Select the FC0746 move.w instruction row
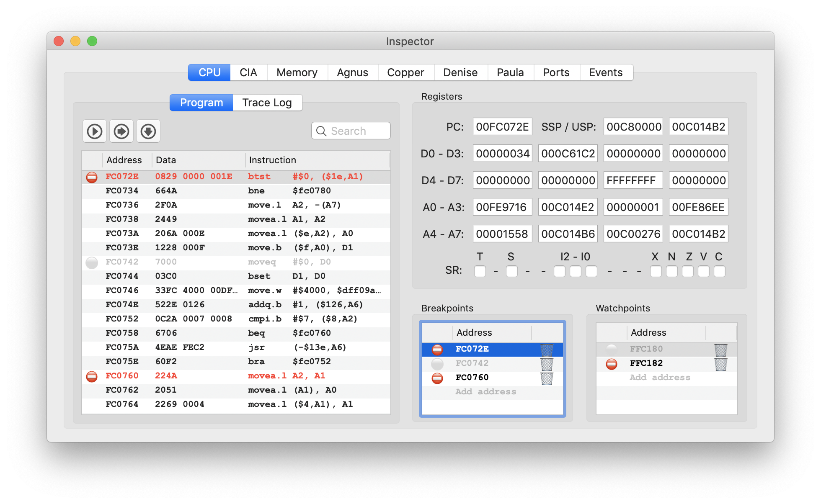The height and width of the screenshot is (504, 821). (x=236, y=291)
